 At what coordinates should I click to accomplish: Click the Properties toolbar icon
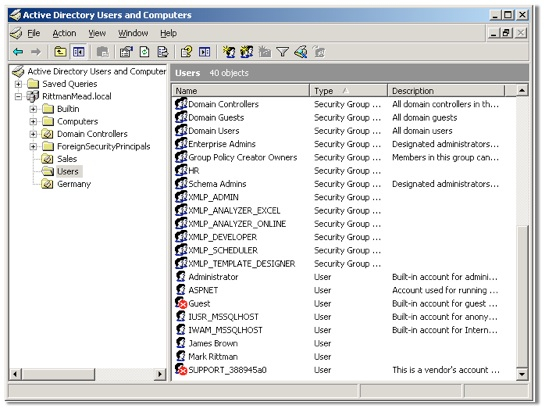(x=126, y=52)
